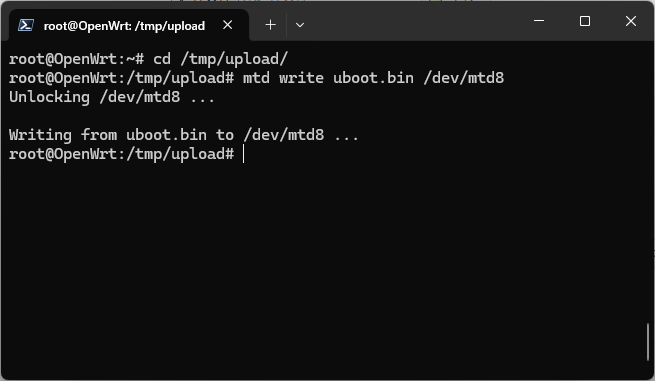This screenshot has width=655, height=381.
Task: Click the first root@OpenWrt:~# prompt
Action: (x=76, y=59)
